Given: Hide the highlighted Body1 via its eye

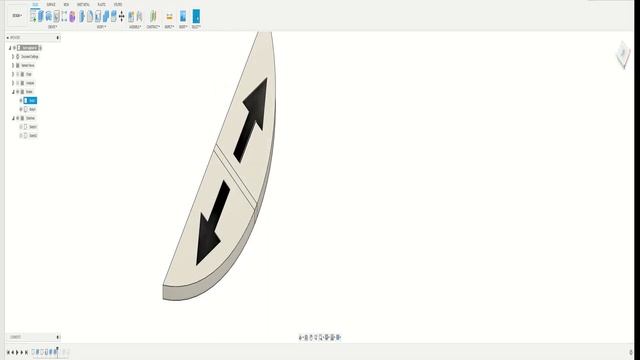Looking at the screenshot, I should [x=21, y=100].
